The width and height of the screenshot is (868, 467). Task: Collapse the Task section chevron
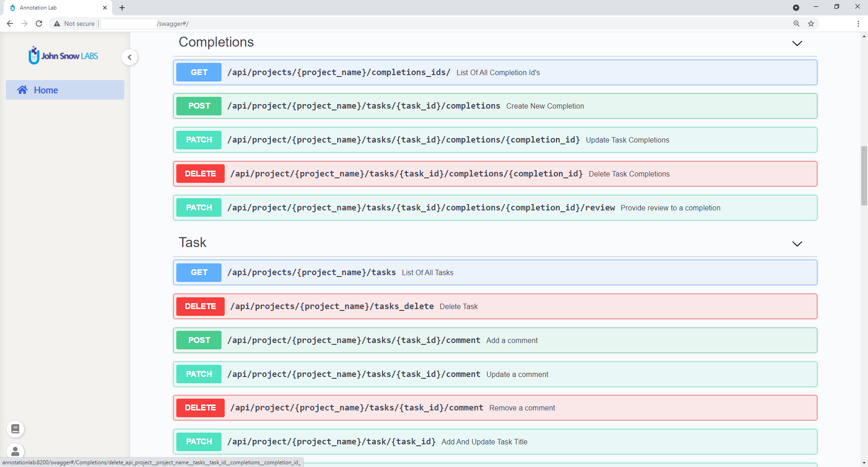797,244
